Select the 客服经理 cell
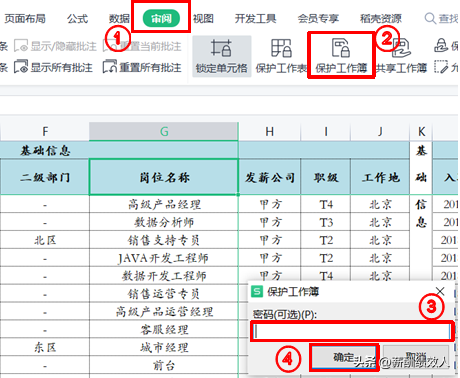This screenshot has height=378, width=460. click(x=164, y=330)
